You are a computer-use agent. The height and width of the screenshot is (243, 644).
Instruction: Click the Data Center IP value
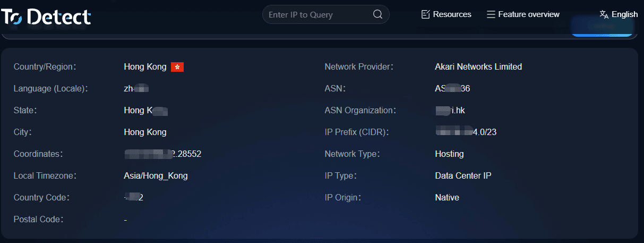pos(463,175)
